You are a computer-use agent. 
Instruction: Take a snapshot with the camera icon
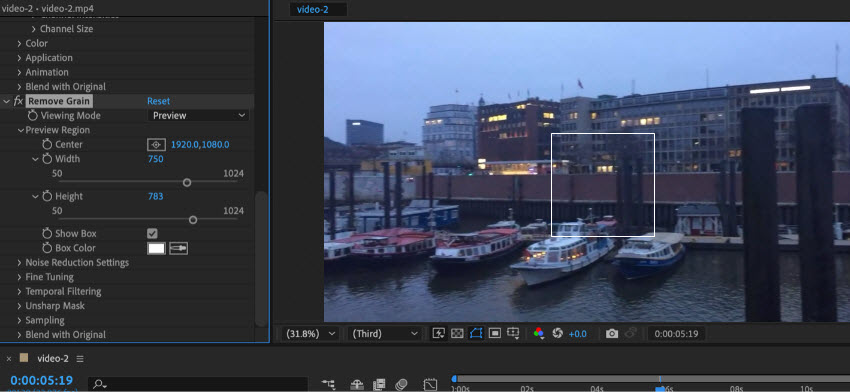coord(612,333)
